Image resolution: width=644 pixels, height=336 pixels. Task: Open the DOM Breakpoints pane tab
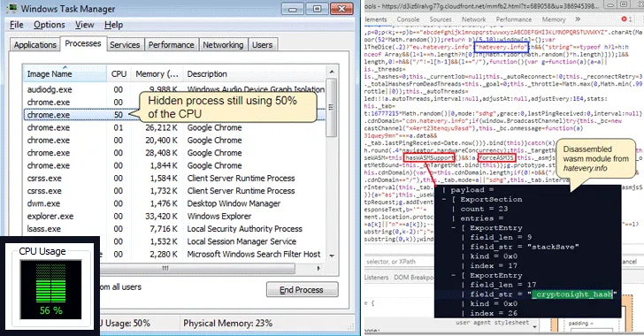pos(414,278)
